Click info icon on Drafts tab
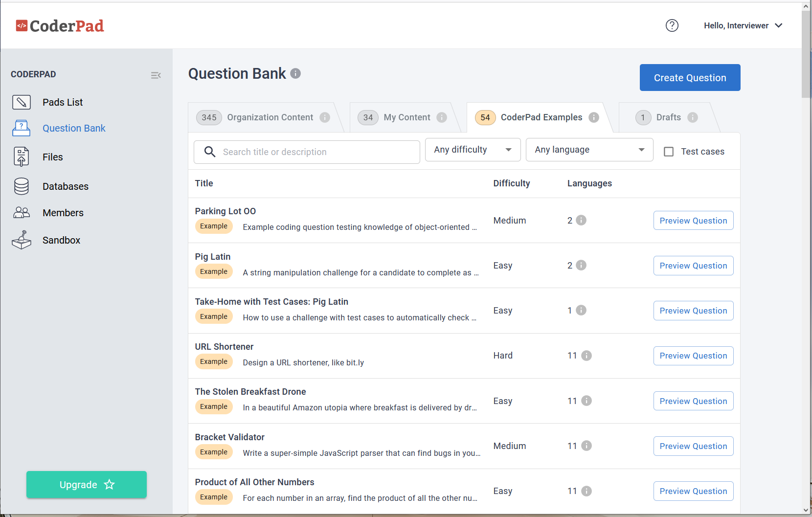 (x=693, y=117)
